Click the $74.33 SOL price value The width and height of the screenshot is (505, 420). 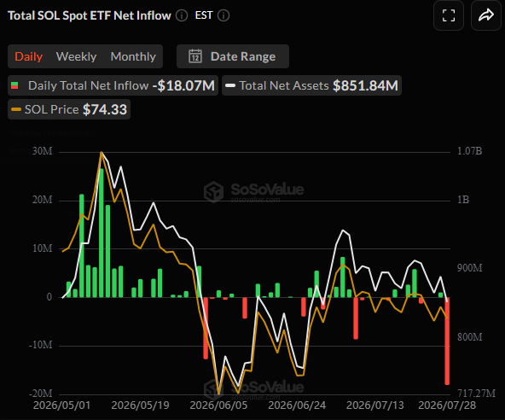click(105, 109)
